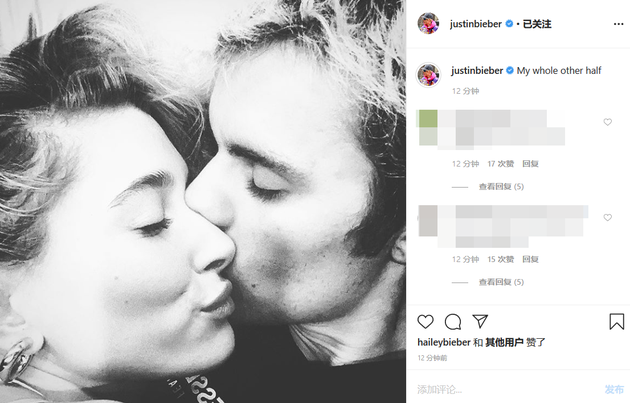Image resolution: width=630 pixels, height=403 pixels.
Task: Reply to the second comment
Action: [530, 259]
